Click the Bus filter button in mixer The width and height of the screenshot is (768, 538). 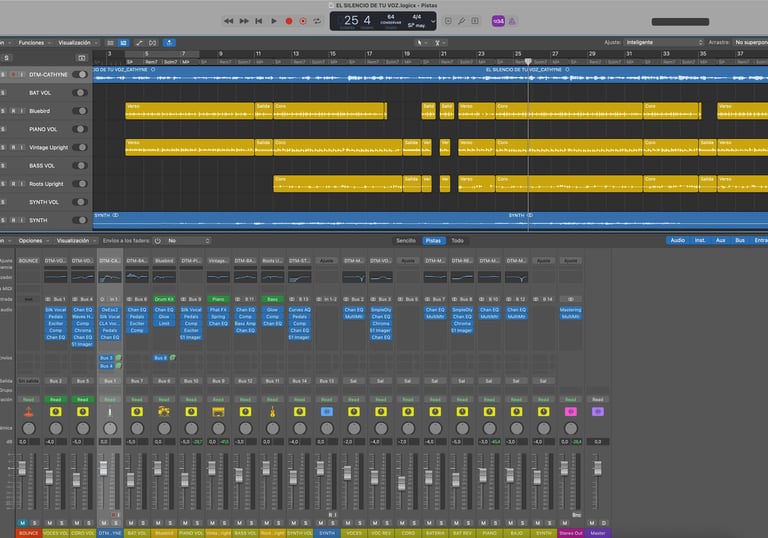coord(740,241)
